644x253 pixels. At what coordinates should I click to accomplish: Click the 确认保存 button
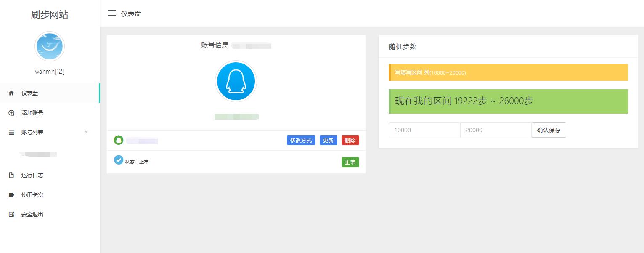click(549, 130)
